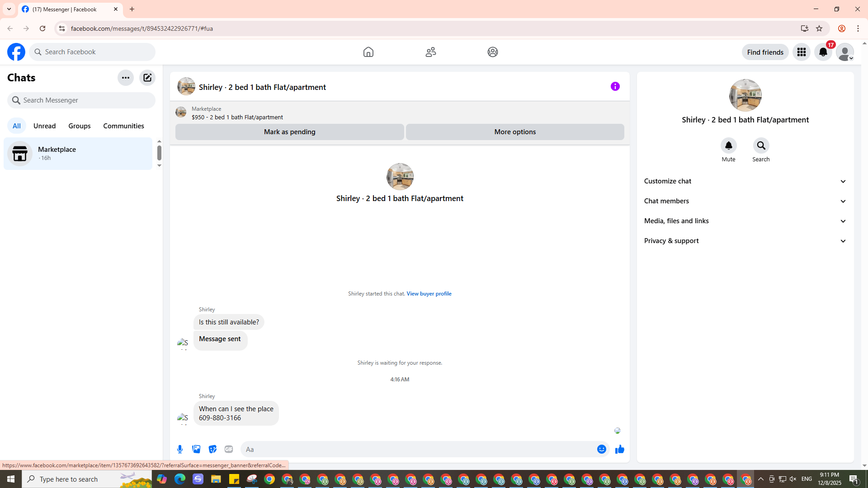Image resolution: width=868 pixels, height=488 pixels.
Task: Go to the Home feed icon
Action: (368, 52)
